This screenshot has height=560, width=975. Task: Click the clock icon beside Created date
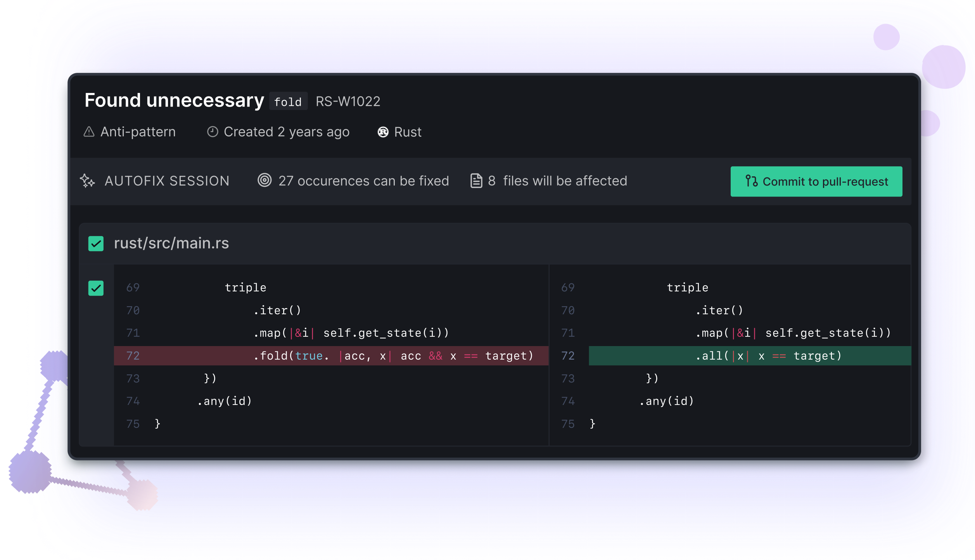213,132
